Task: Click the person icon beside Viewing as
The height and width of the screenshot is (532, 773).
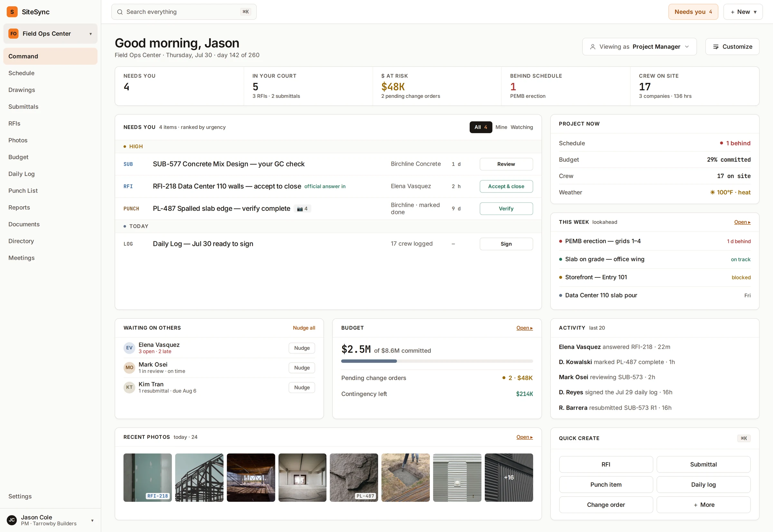Action: [x=593, y=47]
